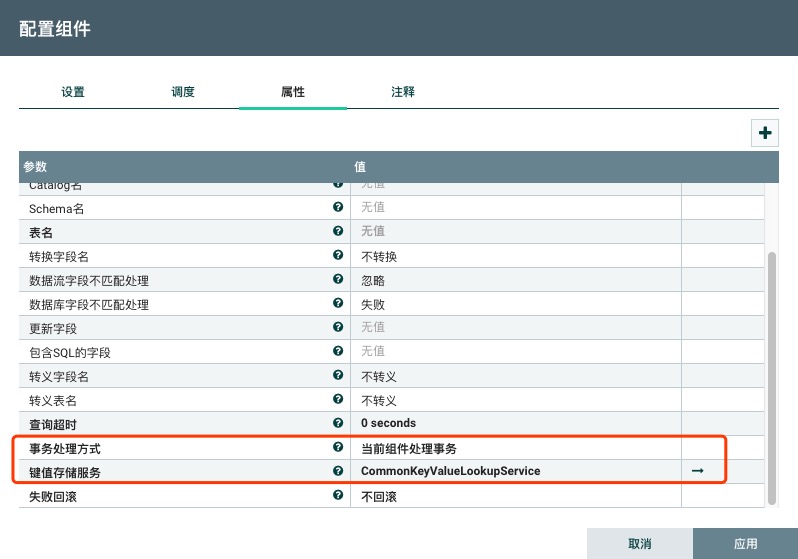
Task: Click help icon beside 事务处理方式
Action: pos(338,447)
